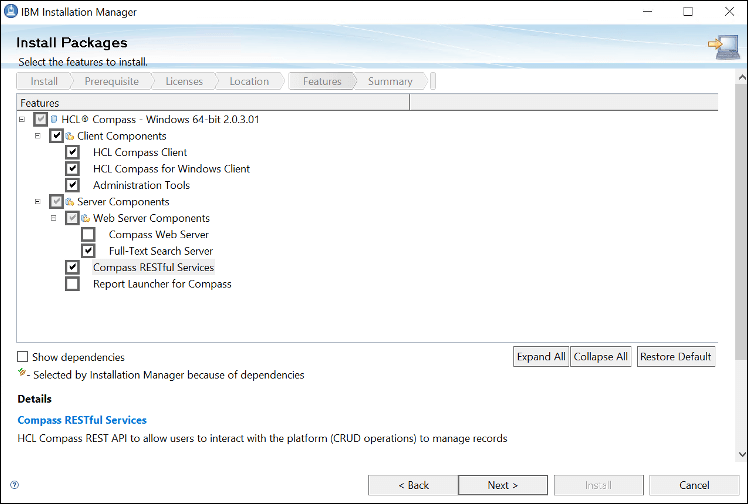The image size is (748, 504).
Task: Go to the Prerequisite wizard step
Action: [x=112, y=81]
